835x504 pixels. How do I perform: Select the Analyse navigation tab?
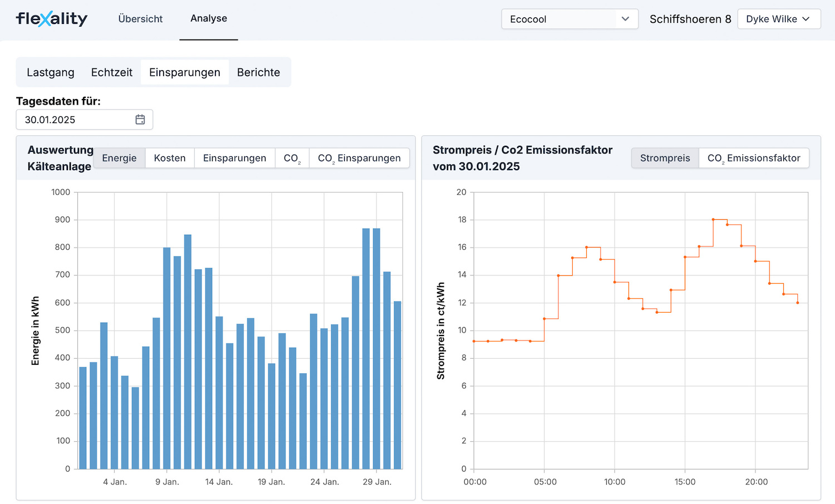209,19
